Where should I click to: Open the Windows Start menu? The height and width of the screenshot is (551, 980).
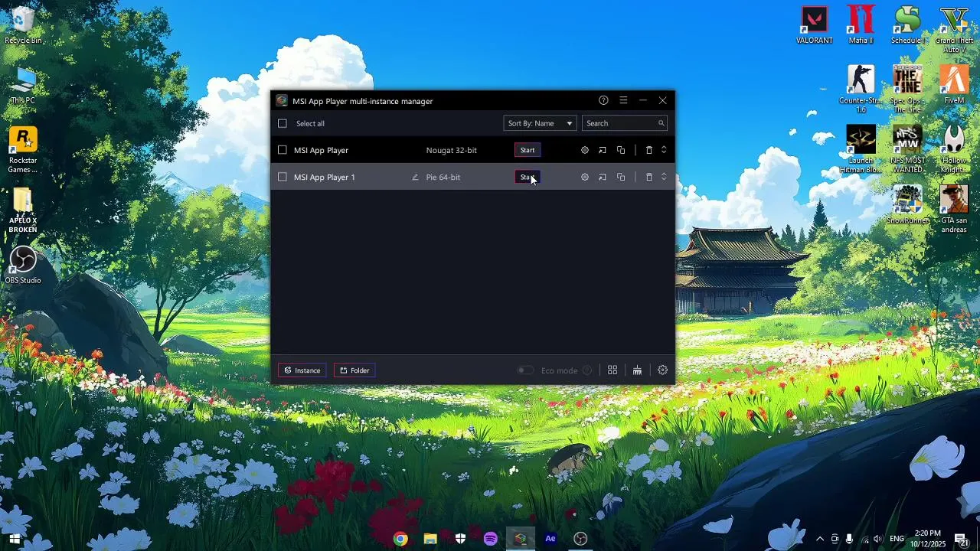(x=15, y=539)
